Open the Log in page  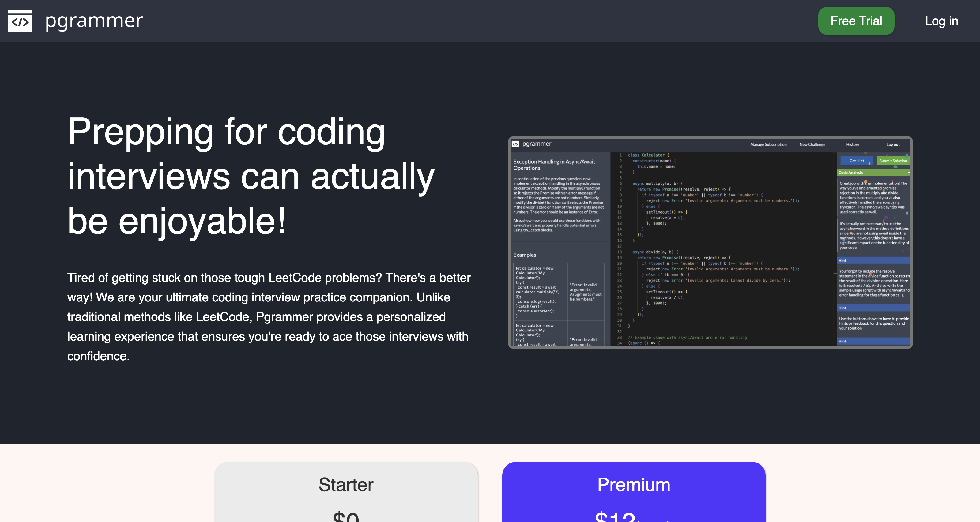click(941, 21)
